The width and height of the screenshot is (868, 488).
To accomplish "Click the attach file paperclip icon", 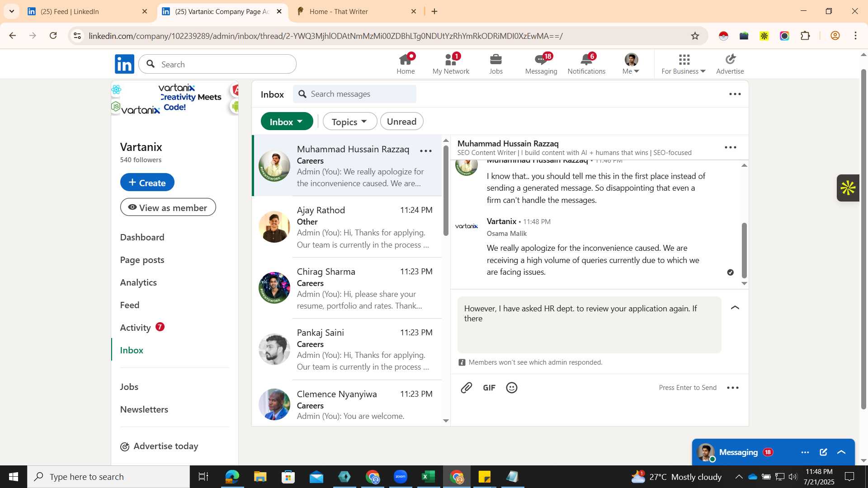I will [x=467, y=388].
